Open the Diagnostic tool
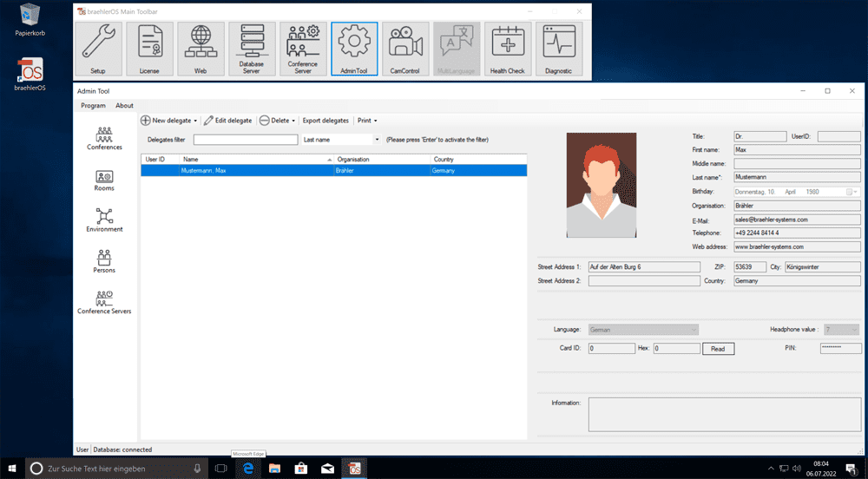 [559, 49]
